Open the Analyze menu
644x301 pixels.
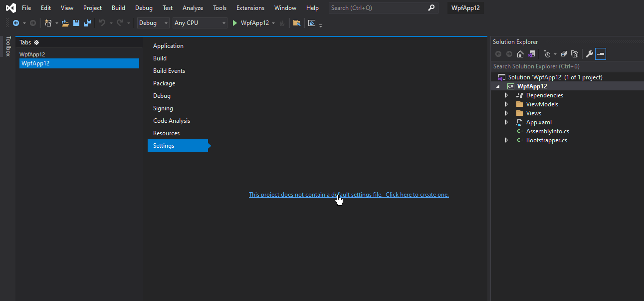pos(193,8)
